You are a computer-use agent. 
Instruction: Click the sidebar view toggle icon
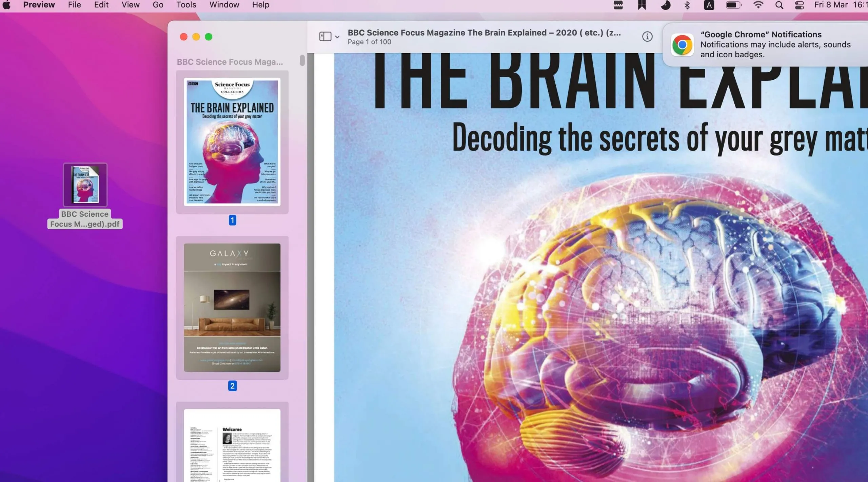click(x=325, y=36)
